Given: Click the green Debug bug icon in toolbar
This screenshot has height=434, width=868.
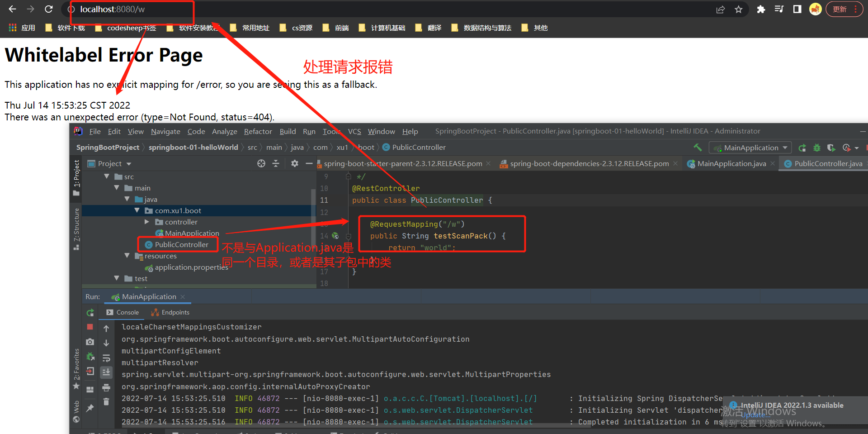Looking at the screenshot, I should (x=817, y=148).
